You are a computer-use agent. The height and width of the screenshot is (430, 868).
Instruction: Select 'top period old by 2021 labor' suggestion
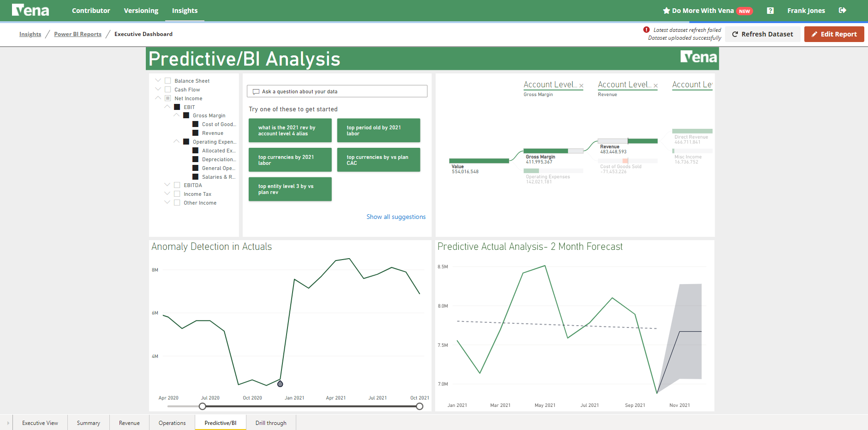[378, 130]
